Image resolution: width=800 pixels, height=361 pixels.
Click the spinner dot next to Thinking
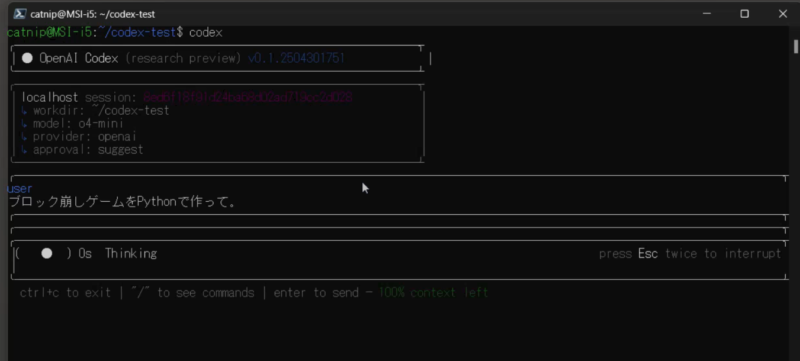(x=46, y=253)
